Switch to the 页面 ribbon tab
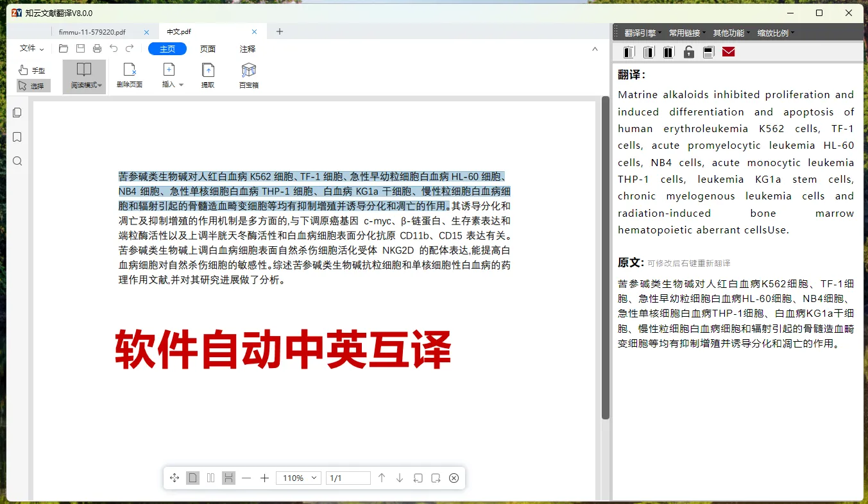Screen dimensions: 868x504 (x=207, y=48)
